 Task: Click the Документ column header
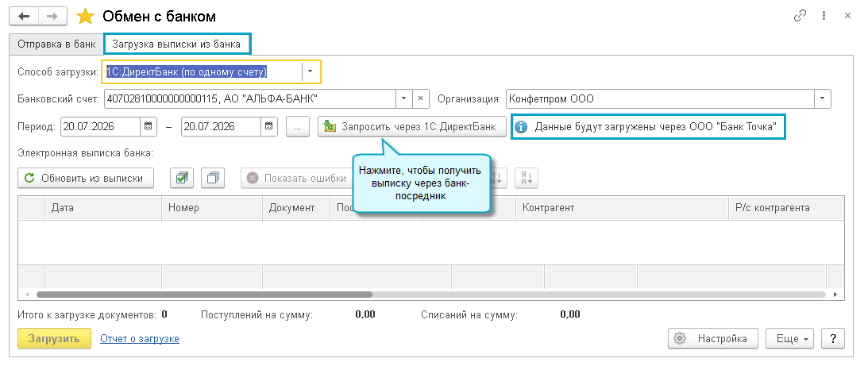click(x=296, y=208)
